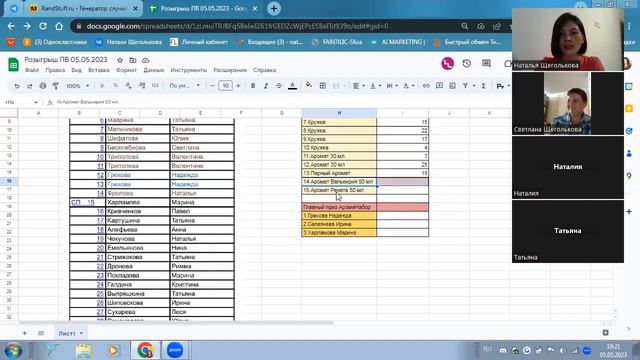
Task: Go to Google Sheets home logo
Action: 13,64
